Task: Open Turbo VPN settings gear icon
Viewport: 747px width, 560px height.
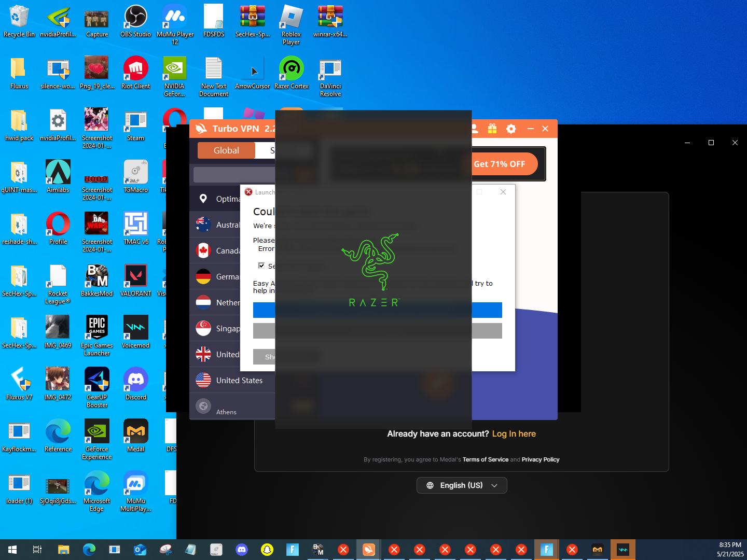Action: coord(511,129)
